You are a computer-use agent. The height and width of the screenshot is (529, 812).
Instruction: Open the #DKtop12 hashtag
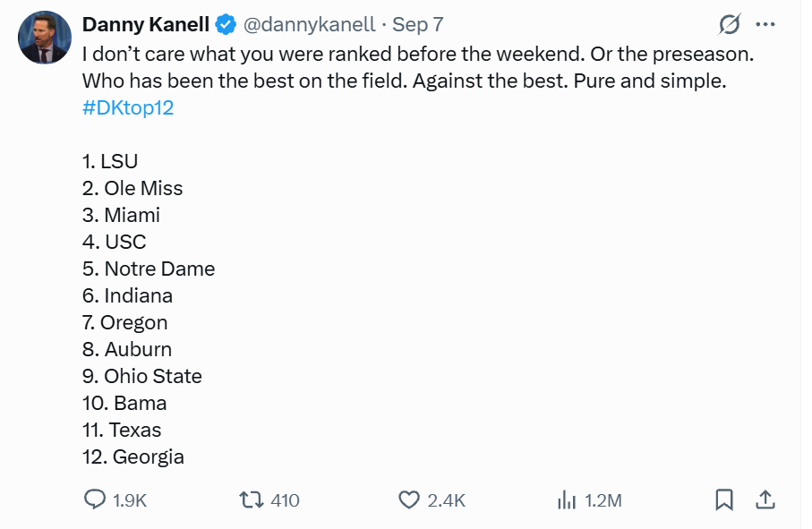(x=128, y=107)
